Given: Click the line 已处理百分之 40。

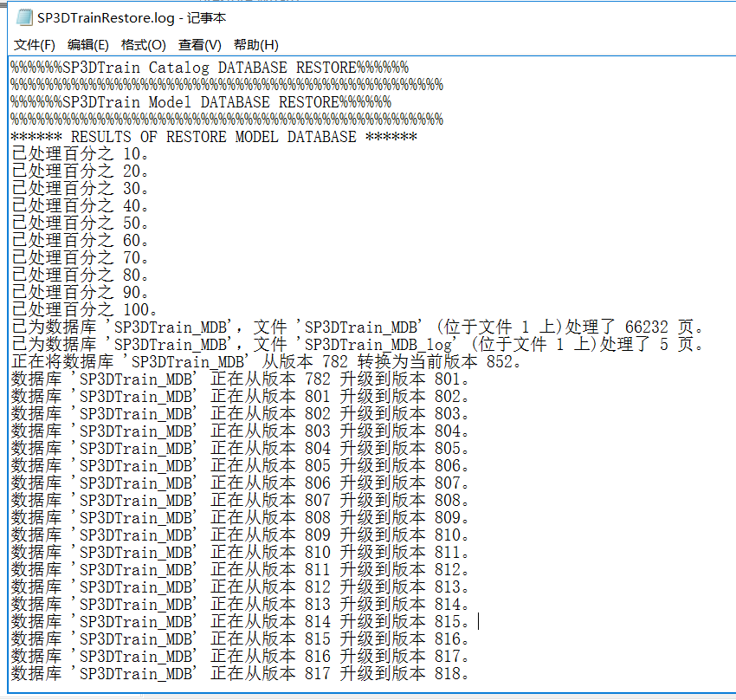Looking at the screenshot, I should coord(80,206).
